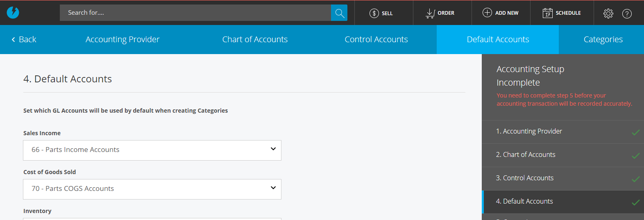The width and height of the screenshot is (644, 220).
Task: Switch to the Accounting Provider tab
Action: pyautogui.click(x=122, y=39)
